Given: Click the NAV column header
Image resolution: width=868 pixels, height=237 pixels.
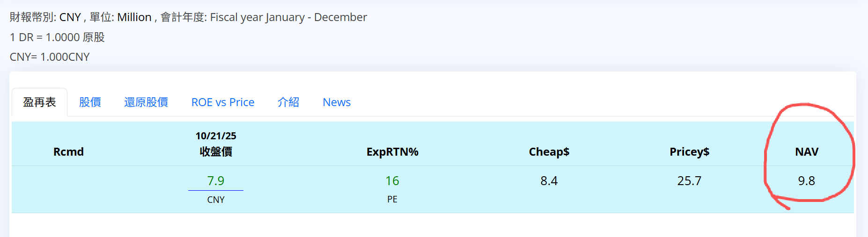Looking at the screenshot, I should [x=807, y=152].
